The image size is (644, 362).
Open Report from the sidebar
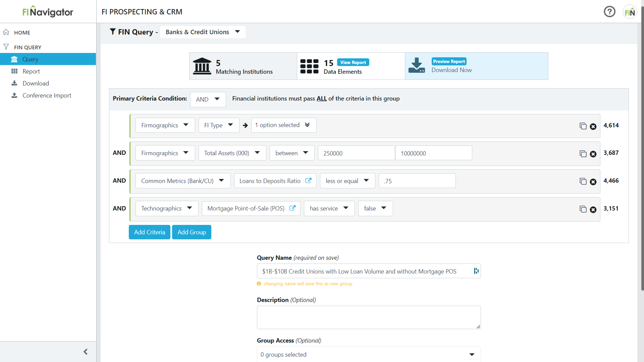tap(31, 71)
